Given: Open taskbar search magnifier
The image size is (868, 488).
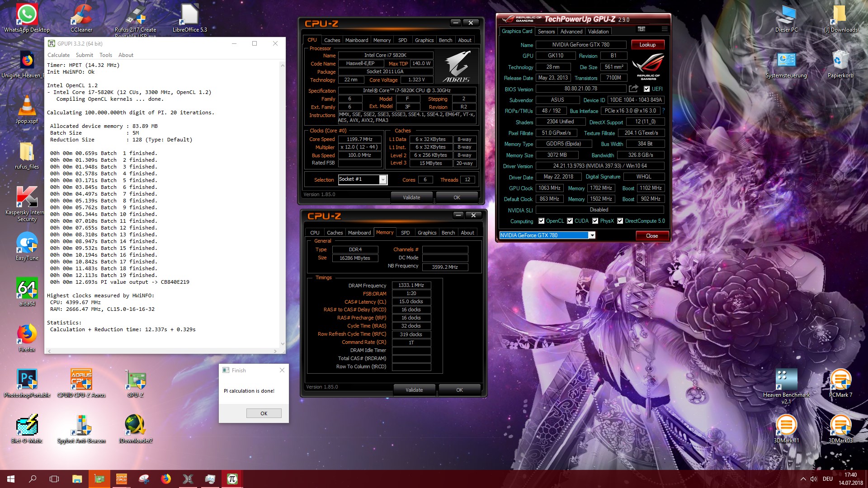Looking at the screenshot, I should 33,479.
